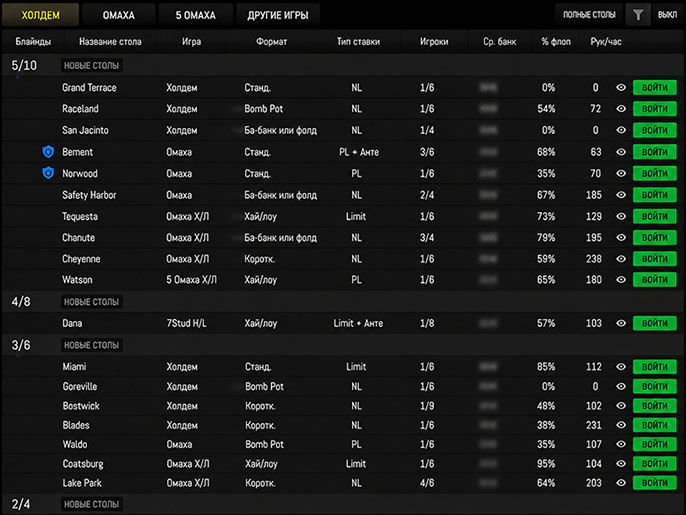Viewport: 686px width, 515px height.
Task: Click the eye icon in Waldo row
Action: pyautogui.click(x=621, y=444)
